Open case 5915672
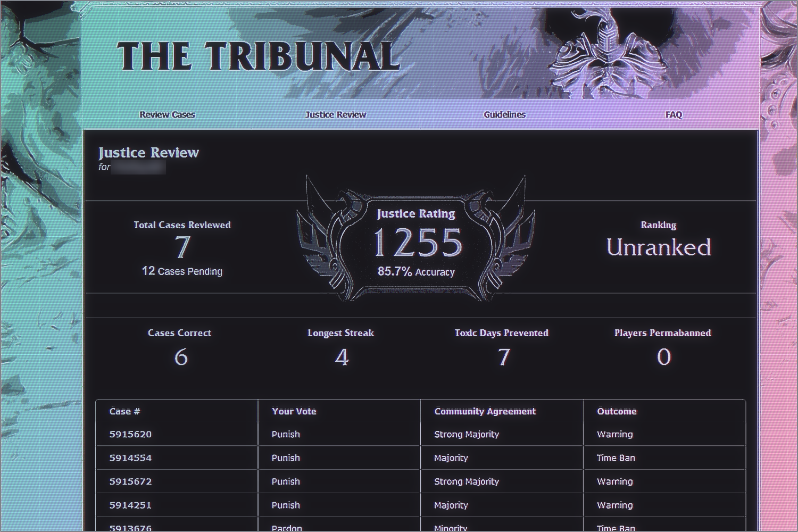Viewport: 798px width, 532px height. click(130, 481)
